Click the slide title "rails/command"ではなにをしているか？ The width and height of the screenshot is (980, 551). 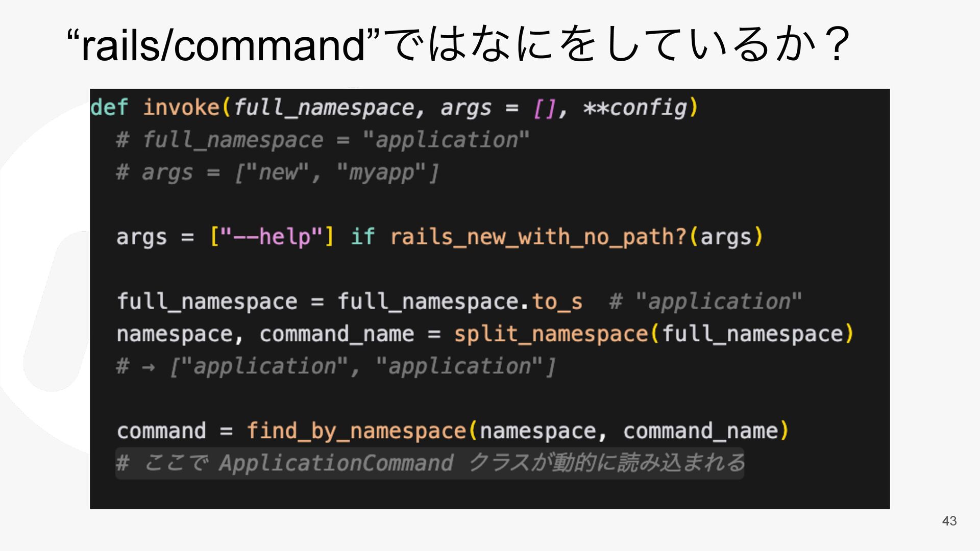459,45
